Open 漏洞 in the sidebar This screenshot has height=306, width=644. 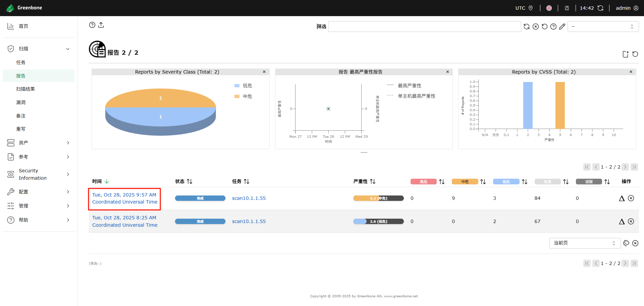pos(21,102)
